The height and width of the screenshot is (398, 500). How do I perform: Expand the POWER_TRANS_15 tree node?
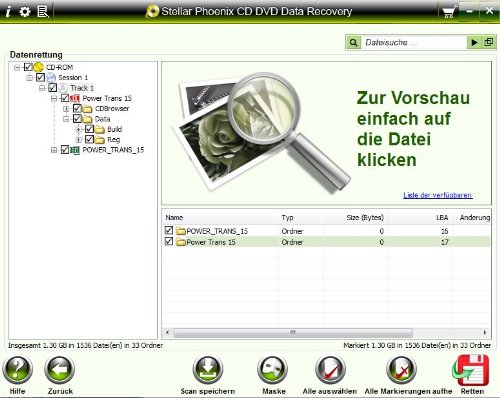tap(54, 150)
